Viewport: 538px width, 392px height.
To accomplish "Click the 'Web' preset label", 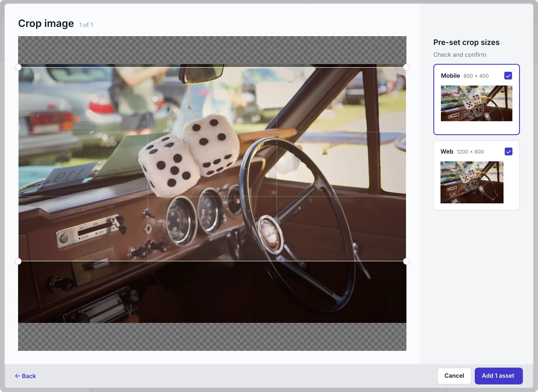I will [447, 151].
